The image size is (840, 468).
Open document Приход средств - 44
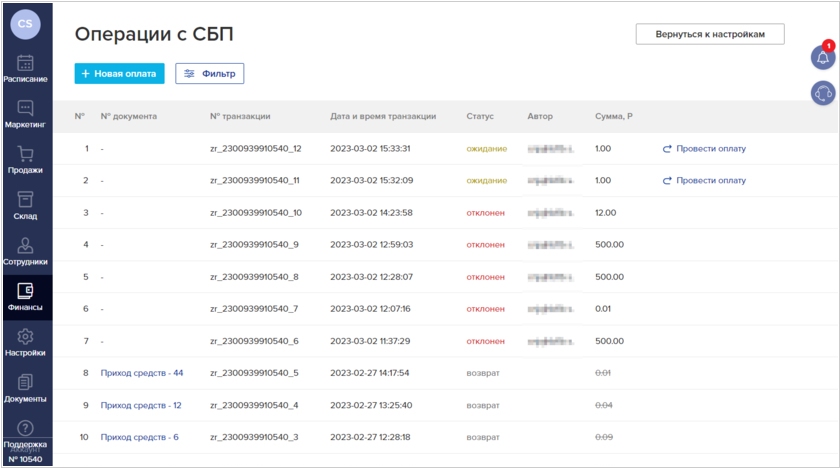pyautogui.click(x=142, y=373)
